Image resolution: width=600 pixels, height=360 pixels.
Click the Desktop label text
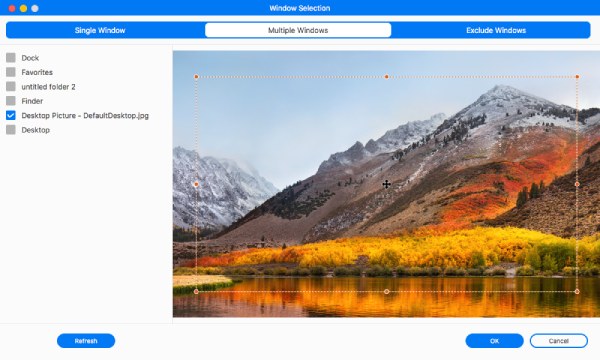[x=36, y=130]
